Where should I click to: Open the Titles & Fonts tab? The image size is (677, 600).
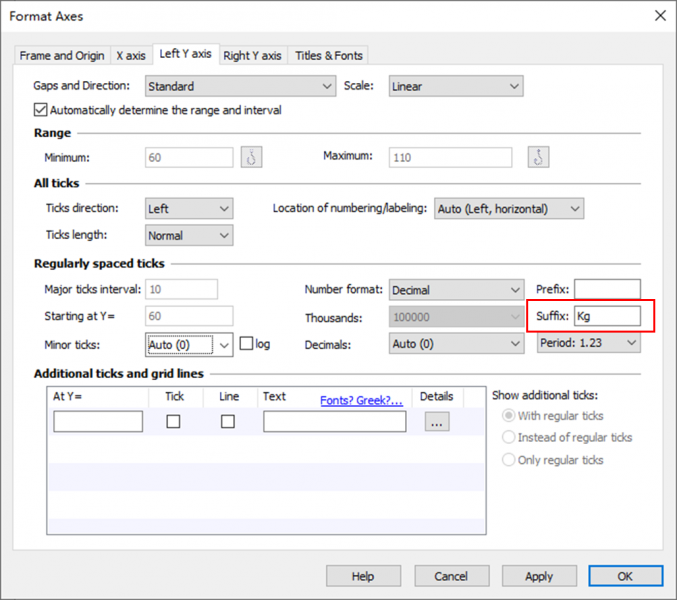tap(329, 55)
